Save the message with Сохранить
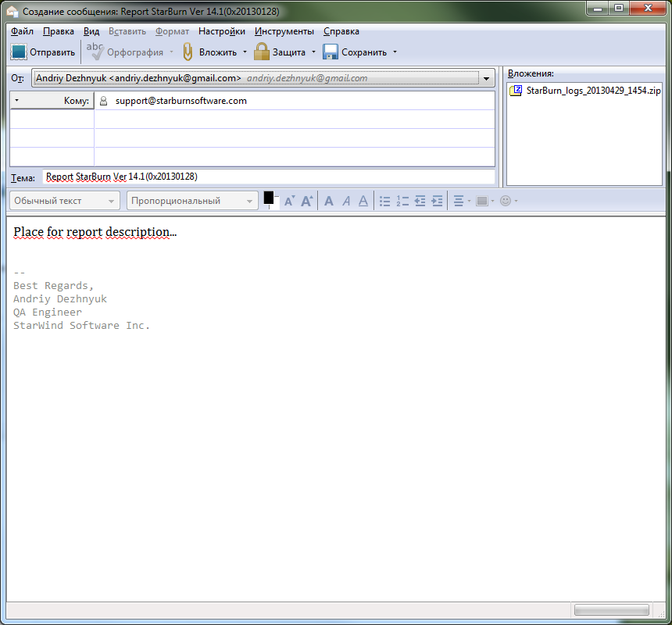The image size is (672, 625). click(x=355, y=52)
